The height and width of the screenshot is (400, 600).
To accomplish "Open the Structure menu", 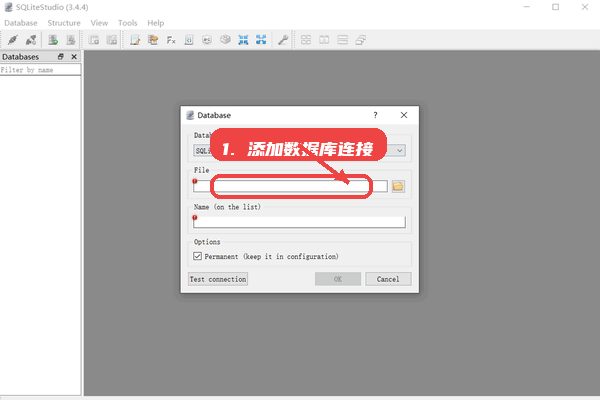I will (64, 23).
